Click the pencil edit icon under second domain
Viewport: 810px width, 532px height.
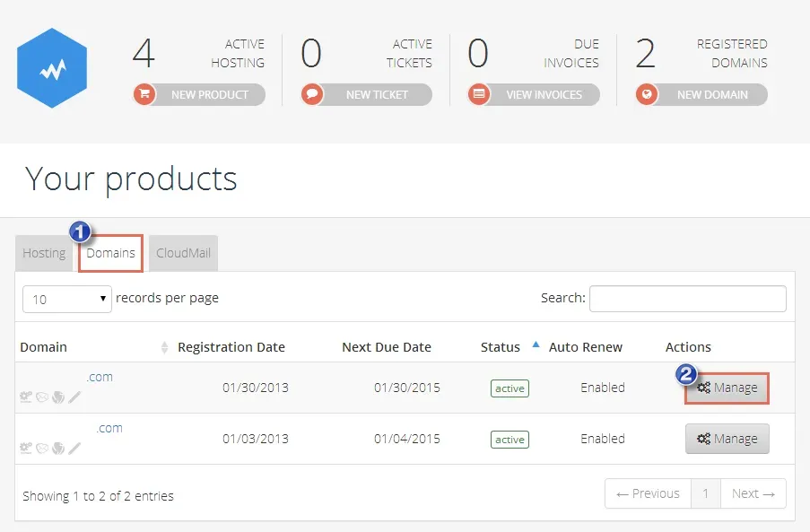pyautogui.click(x=75, y=448)
